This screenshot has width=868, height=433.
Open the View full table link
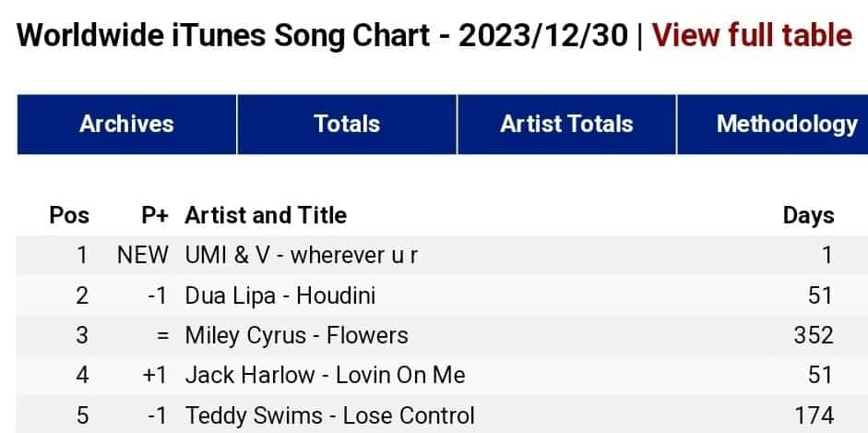click(752, 36)
